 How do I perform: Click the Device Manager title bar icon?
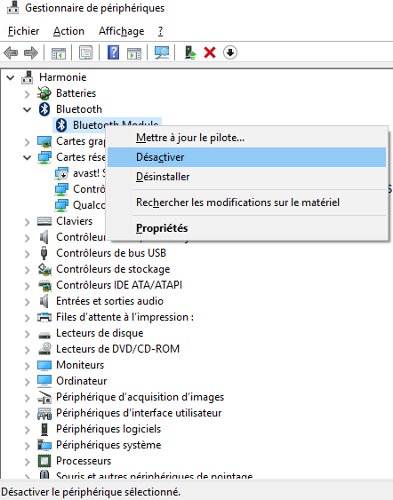13,8
